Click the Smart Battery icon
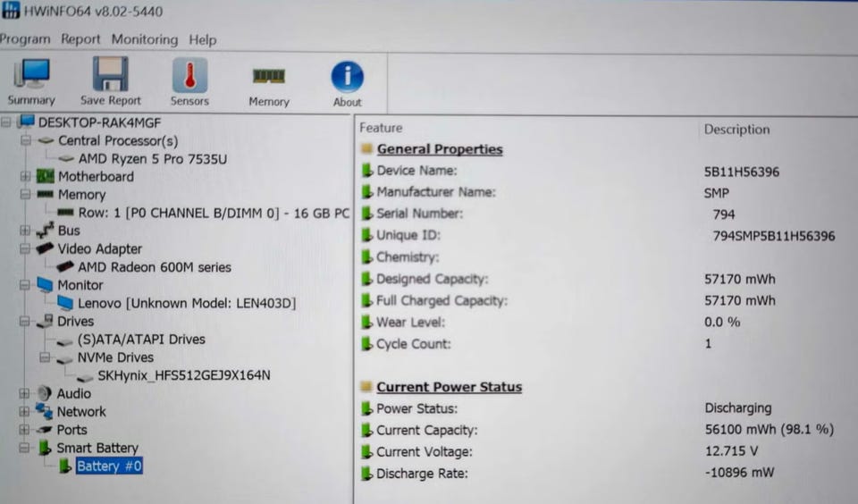The width and height of the screenshot is (858, 504). click(45, 448)
